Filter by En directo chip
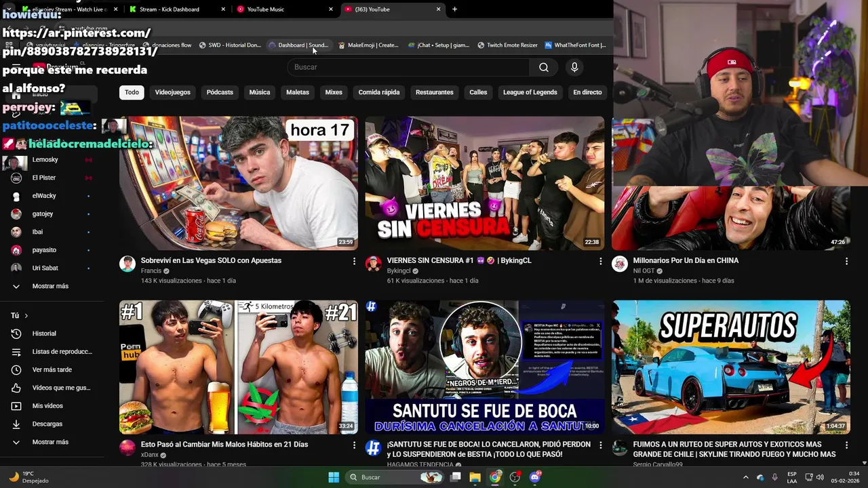 587,92
